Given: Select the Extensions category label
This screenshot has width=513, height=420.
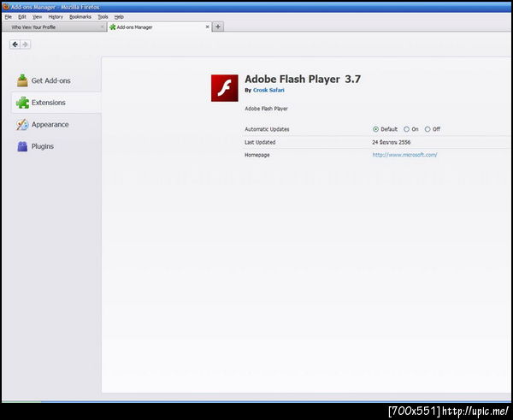Looking at the screenshot, I should pos(49,103).
